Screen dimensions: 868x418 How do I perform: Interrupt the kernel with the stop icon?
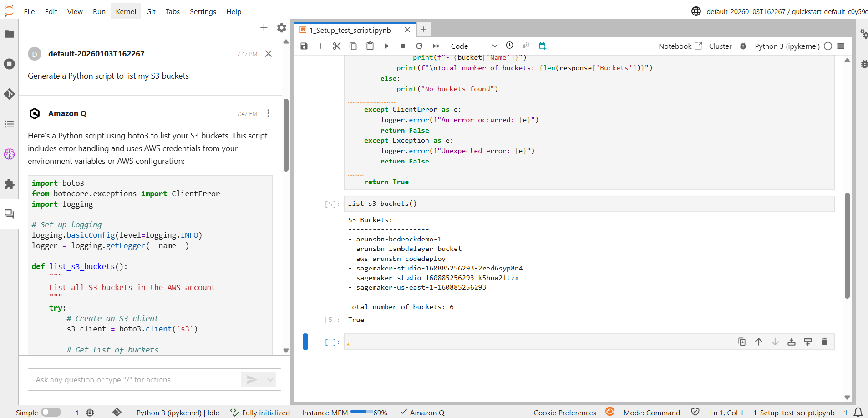[x=402, y=46]
